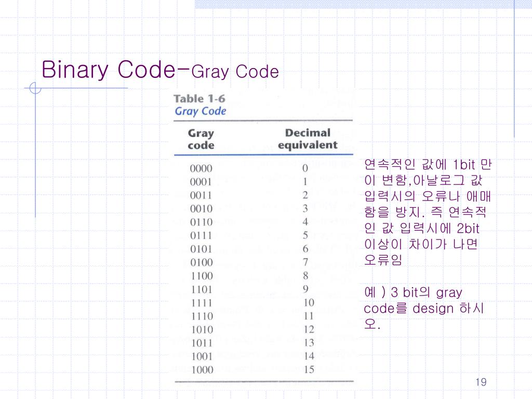Select the Gray code cell "0101"
The image size is (532, 399).
pyautogui.click(x=201, y=249)
